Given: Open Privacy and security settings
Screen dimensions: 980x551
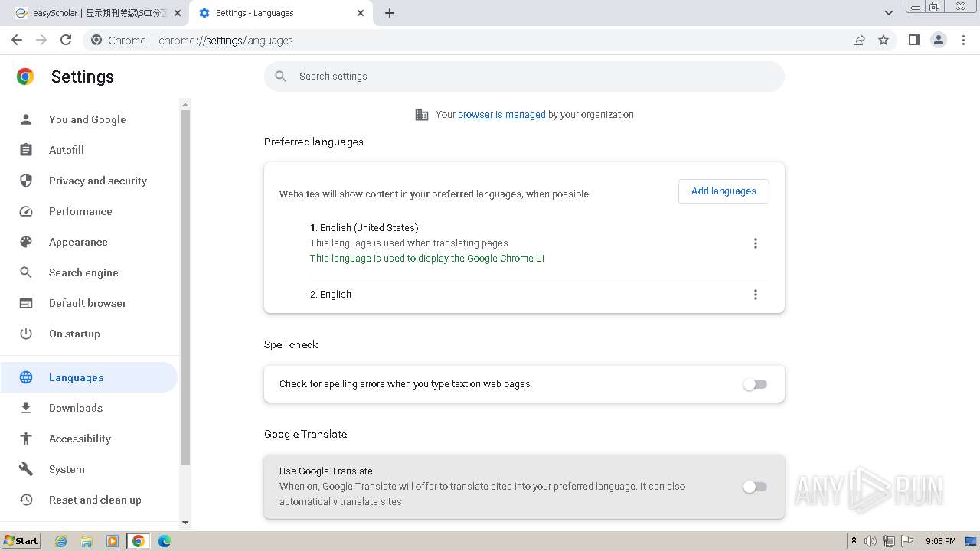Looking at the screenshot, I should coord(89,181).
